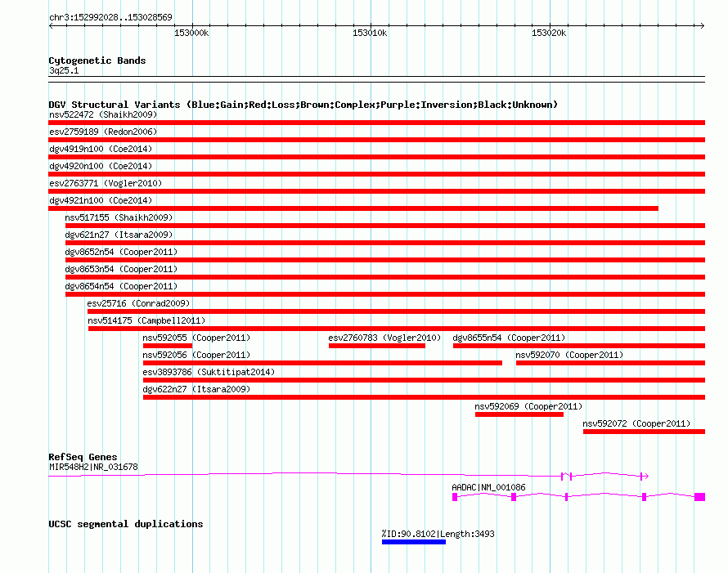Click the nsv522472 (Shaikh2009) variant label
Viewport: 728px width, 573px height.
(x=103, y=114)
